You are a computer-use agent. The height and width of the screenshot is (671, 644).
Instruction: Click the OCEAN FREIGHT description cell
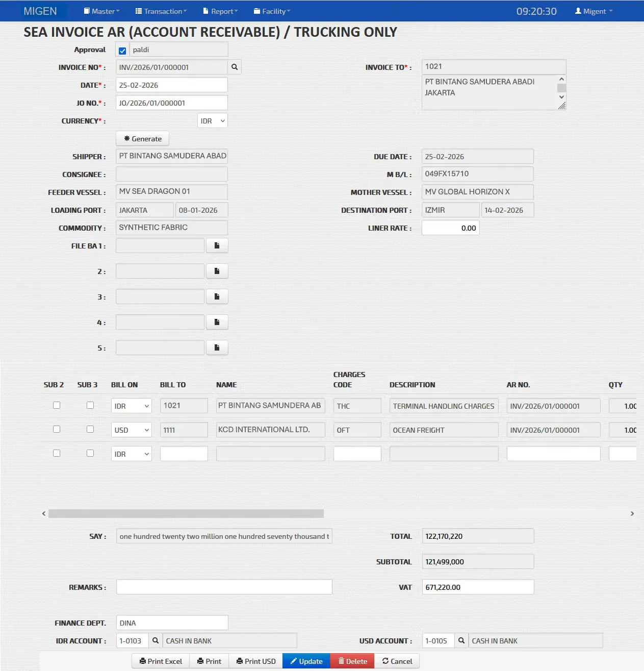point(444,430)
